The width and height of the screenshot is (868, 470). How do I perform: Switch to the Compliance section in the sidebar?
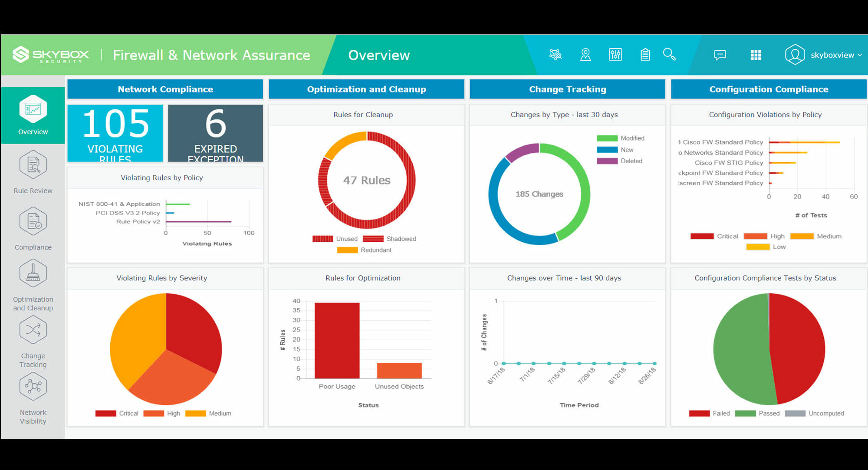tap(33, 221)
